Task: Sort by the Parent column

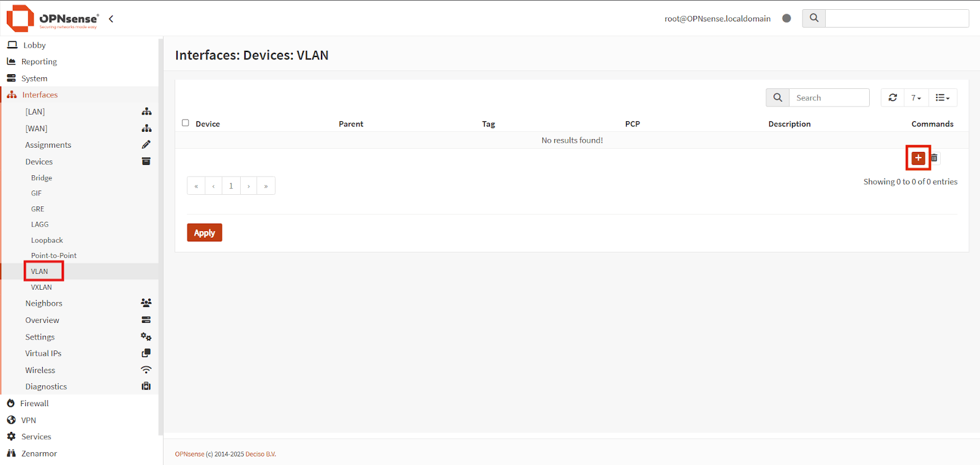Action: (351, 124)
